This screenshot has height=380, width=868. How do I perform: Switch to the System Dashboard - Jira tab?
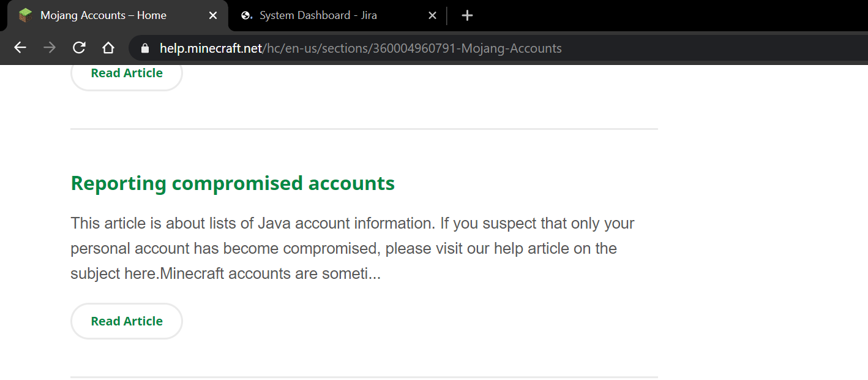pyautogui.click(x=324, y=15)
